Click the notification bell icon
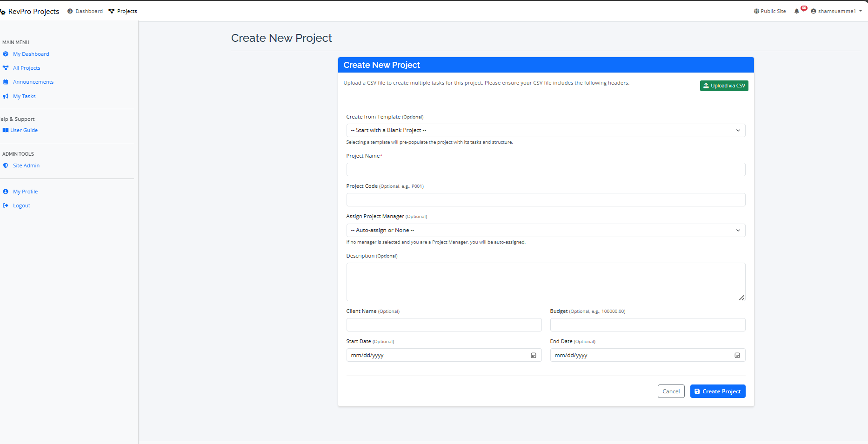Viewport: 868px width, 444px height. click(x=796, y=11)
